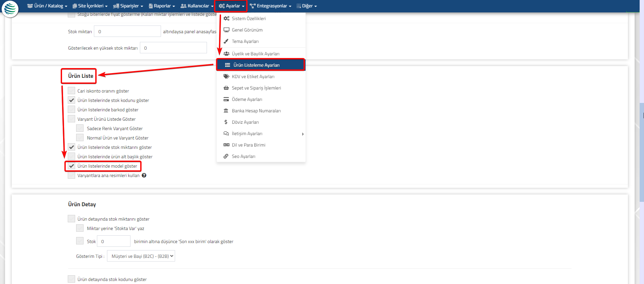
Task: Open Seo Ayarları entry
Action: click(x=261, y=156)
